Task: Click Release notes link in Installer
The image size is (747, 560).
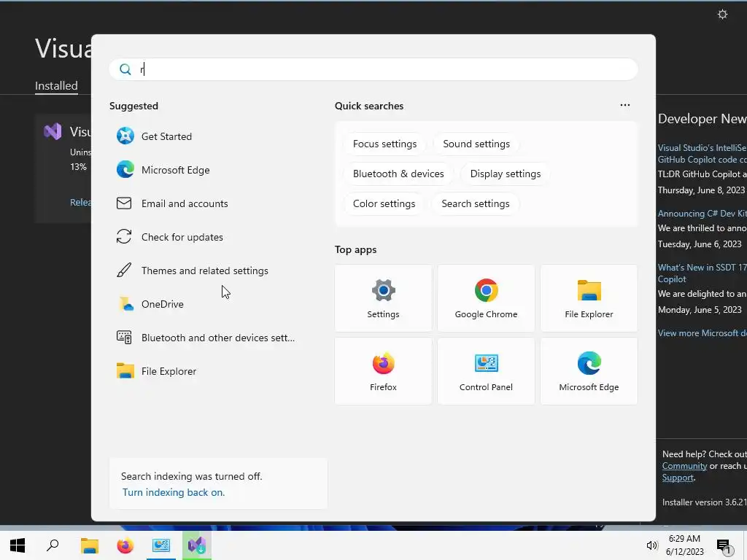Action: pos(80,203)
